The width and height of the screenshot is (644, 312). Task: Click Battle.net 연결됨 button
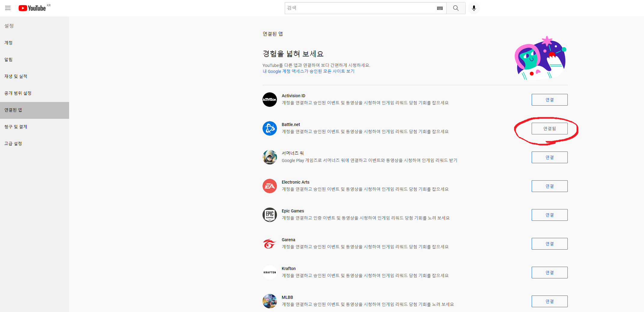549,128
